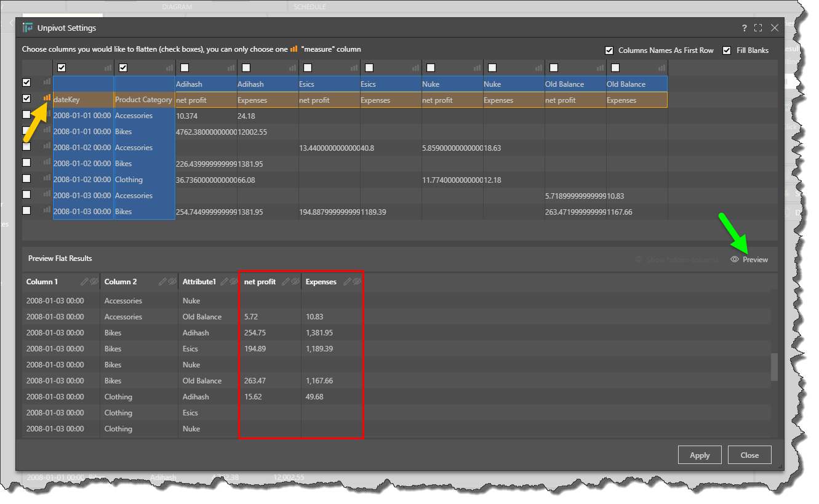Viewport: 819px width, 504px height.
Task: Uncheck the dateKey header row checkbox
Action: 26,98
